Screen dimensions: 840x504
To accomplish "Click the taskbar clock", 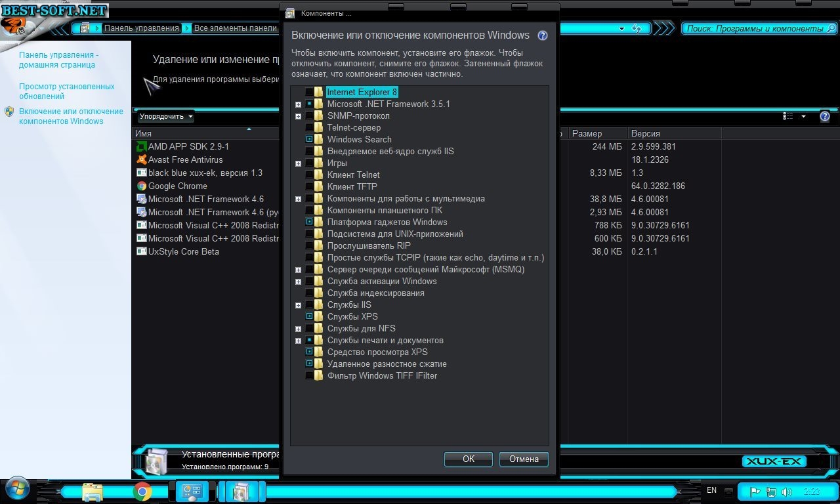I will (812, 492).
